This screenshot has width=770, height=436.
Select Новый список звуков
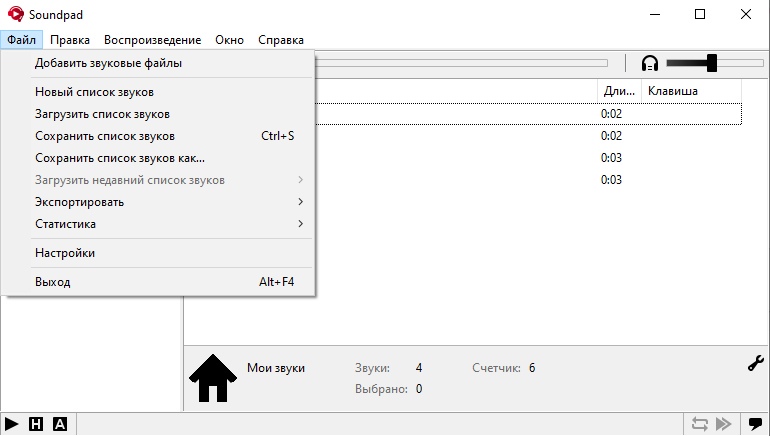158,92
